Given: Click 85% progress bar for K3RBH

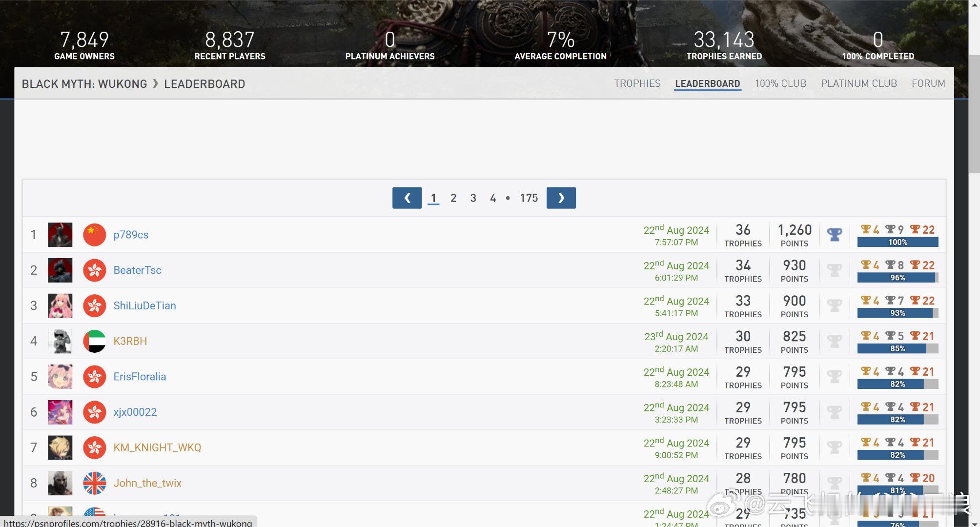Looking at the screenshot, I should (898, 348).
